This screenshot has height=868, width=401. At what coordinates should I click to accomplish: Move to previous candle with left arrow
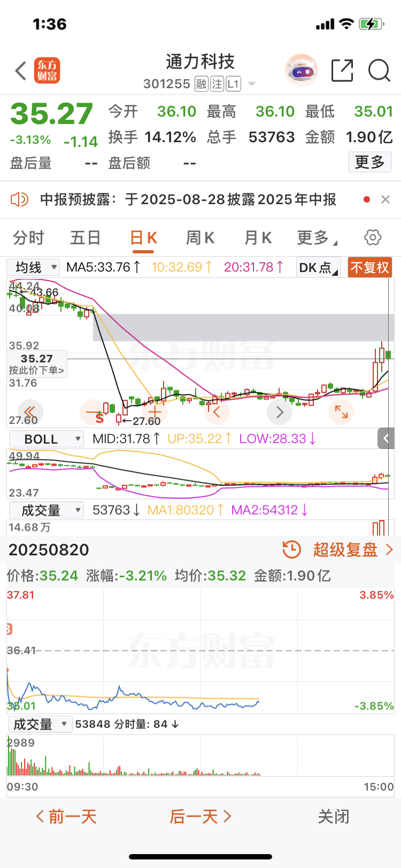point(217,412)
